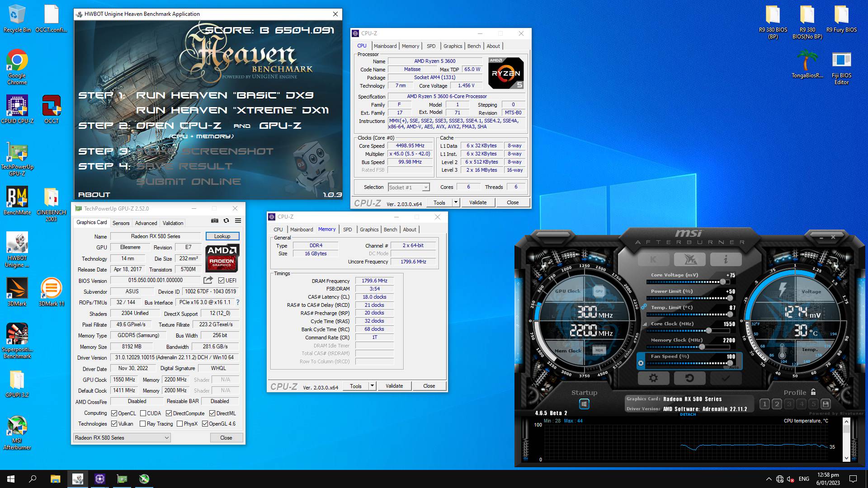868x488 pixels.
Task: Take GPU-Z screenshot with camera icon
Action: point(215,221)
